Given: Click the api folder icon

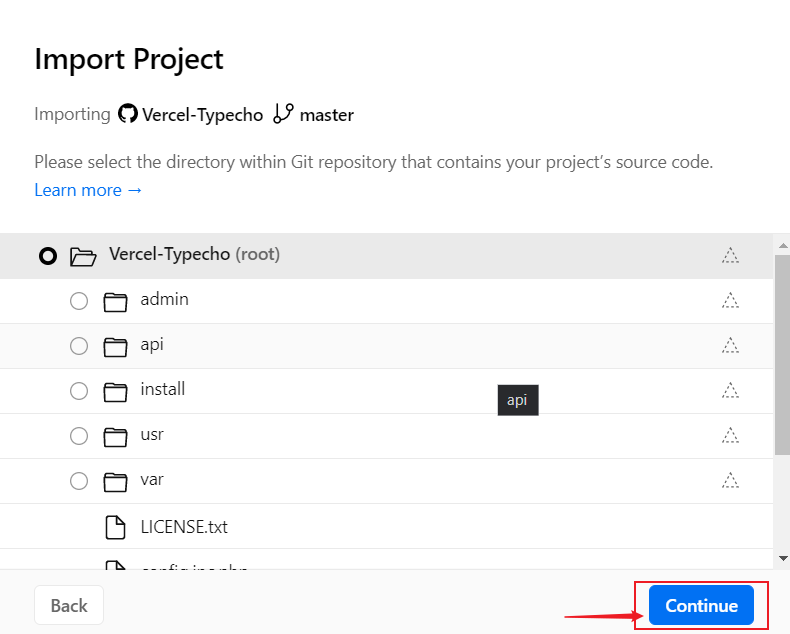Looking at the screenshot, I should 116,346.
